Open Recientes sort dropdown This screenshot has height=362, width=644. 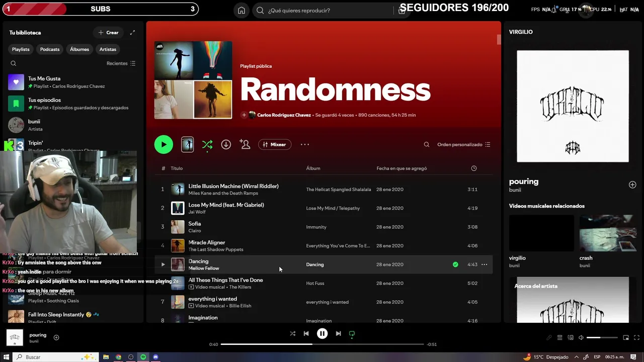(x=121, y=63)
